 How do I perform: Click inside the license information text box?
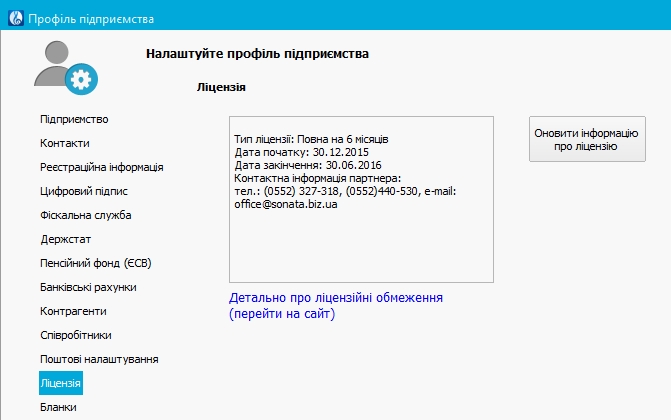click(361, 240)
